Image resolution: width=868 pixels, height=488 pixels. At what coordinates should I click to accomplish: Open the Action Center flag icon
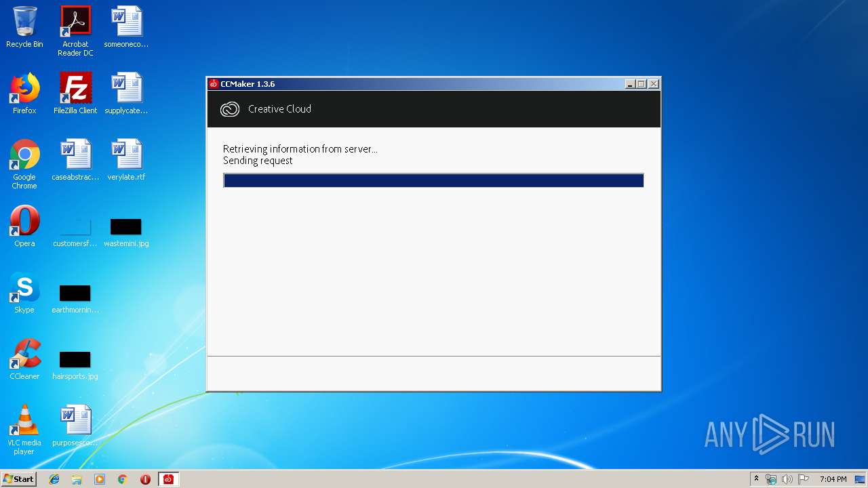tap(804, 479)
